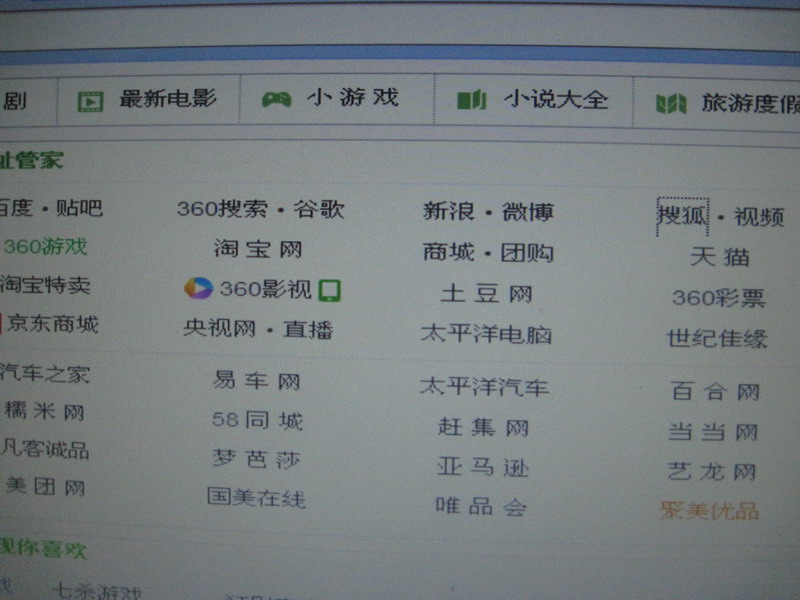
Task: Go to the 凡客诚品 link
Action: pyautogui.click(x=45, y=449)
